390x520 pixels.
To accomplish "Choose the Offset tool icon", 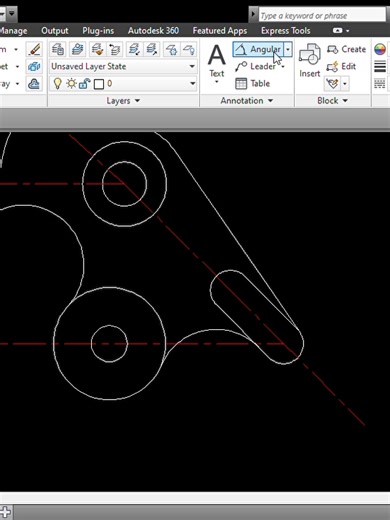I will 34,84.
